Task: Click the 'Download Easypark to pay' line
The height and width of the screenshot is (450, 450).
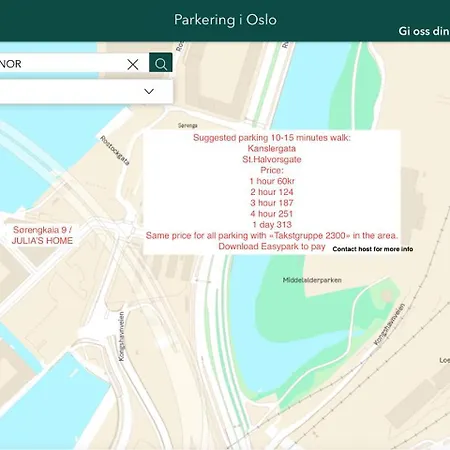Action: coord(272,246)
